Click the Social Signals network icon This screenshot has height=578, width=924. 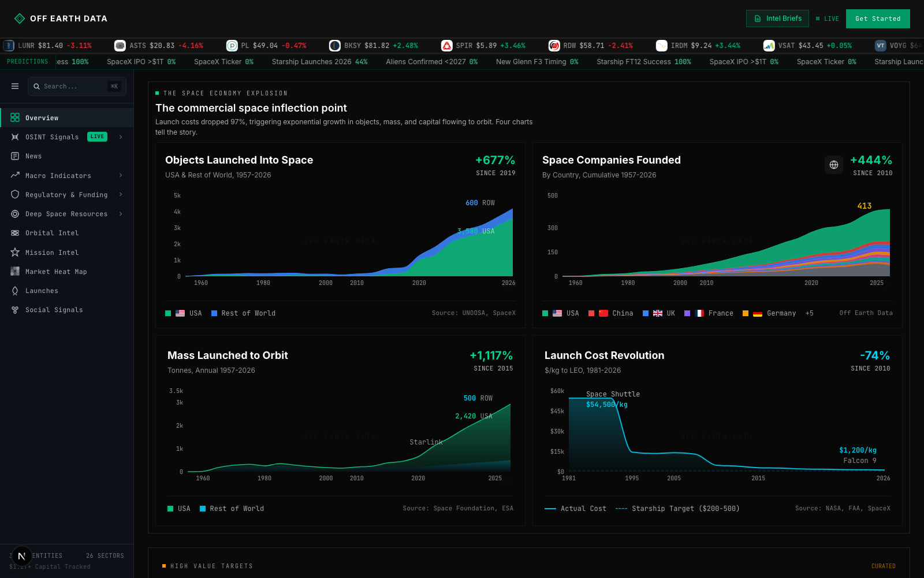tap(15, 310)
